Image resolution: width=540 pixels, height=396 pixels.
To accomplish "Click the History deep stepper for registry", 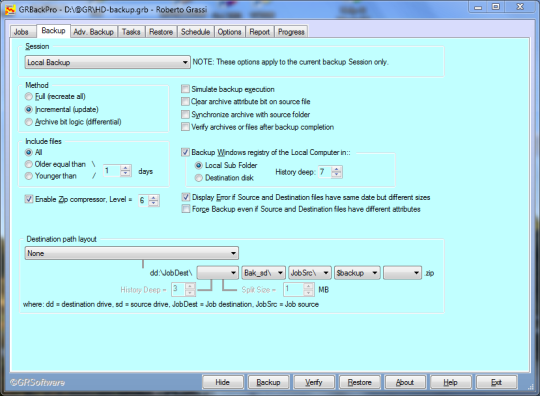I will (x=336, y=172).
